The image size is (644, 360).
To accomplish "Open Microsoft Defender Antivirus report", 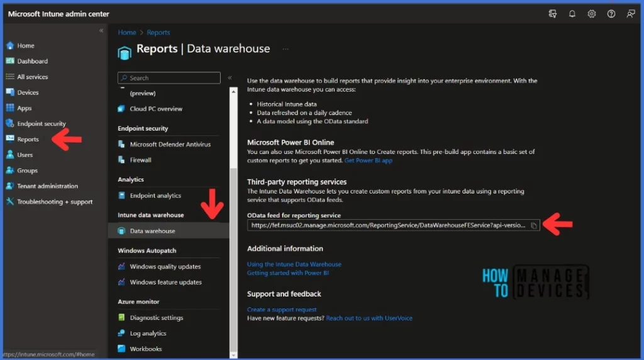I will [x=170, y=145].
